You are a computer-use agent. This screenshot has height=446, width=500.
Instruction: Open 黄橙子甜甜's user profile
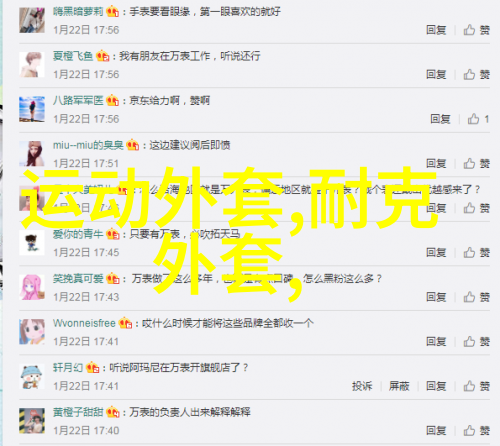point(78,412)
